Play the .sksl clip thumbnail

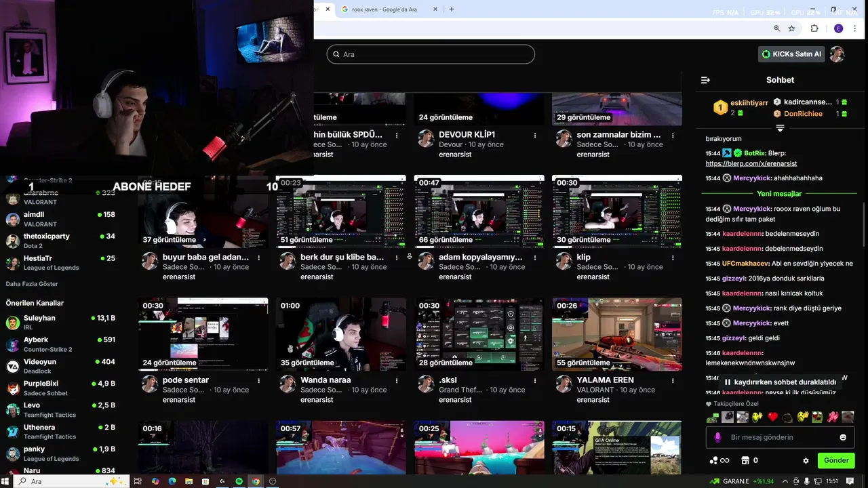coord(479,334)
